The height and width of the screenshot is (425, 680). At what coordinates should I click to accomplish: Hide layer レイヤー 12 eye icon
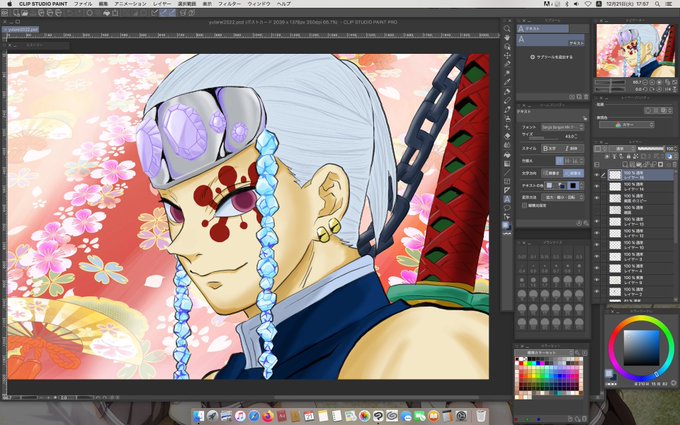pyautogui.click(x=597, y=233)
